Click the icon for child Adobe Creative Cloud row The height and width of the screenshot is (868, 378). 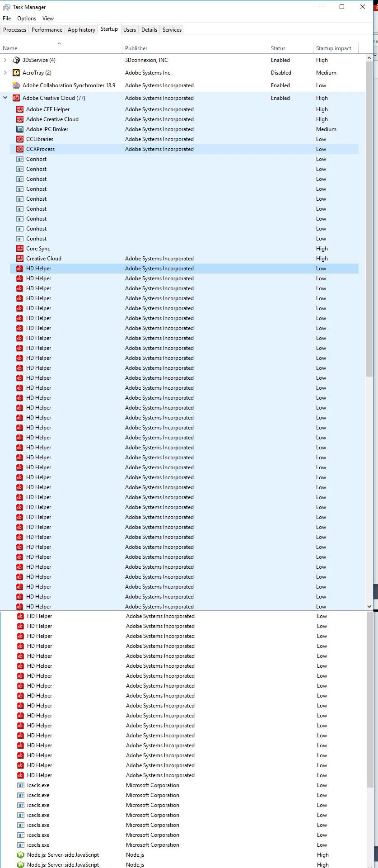(x=20, y=119)
